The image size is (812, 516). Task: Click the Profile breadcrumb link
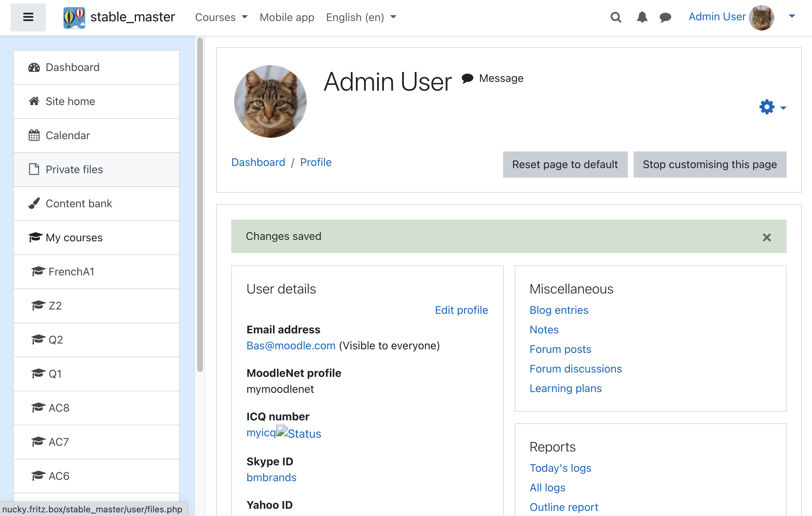coord(316,162)
